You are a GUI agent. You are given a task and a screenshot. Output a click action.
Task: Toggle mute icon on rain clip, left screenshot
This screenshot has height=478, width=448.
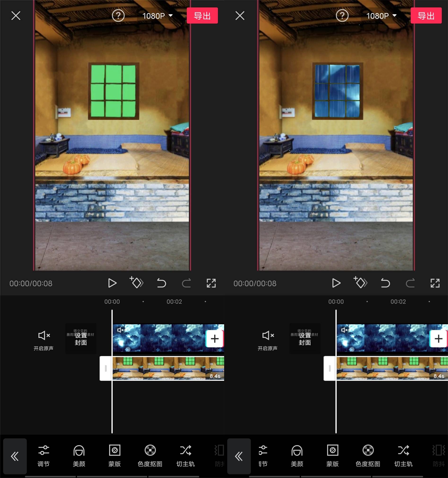(120, 330)
